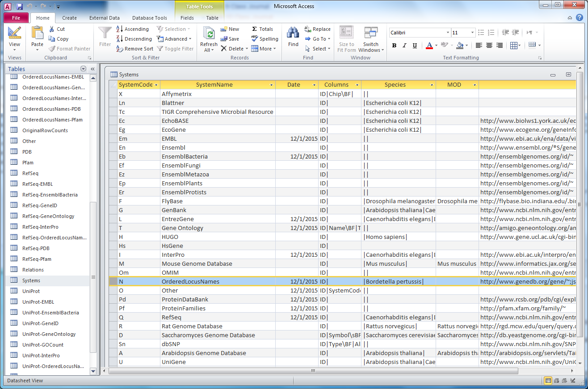Open Microsoft Access Help question mark

579,18
